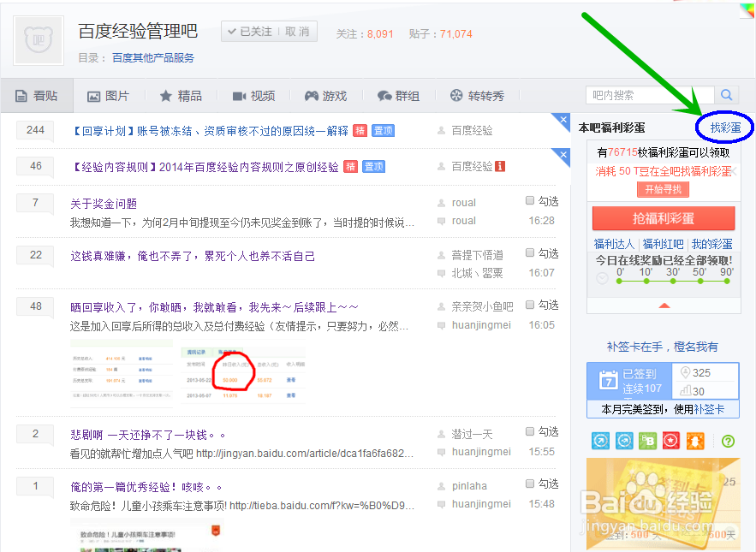The height and width of the screenshot is (552, 756).
Task: Check 勾选 box for 关于奖金问题 post
Action: pyautogui.click(x=530, y=200)
